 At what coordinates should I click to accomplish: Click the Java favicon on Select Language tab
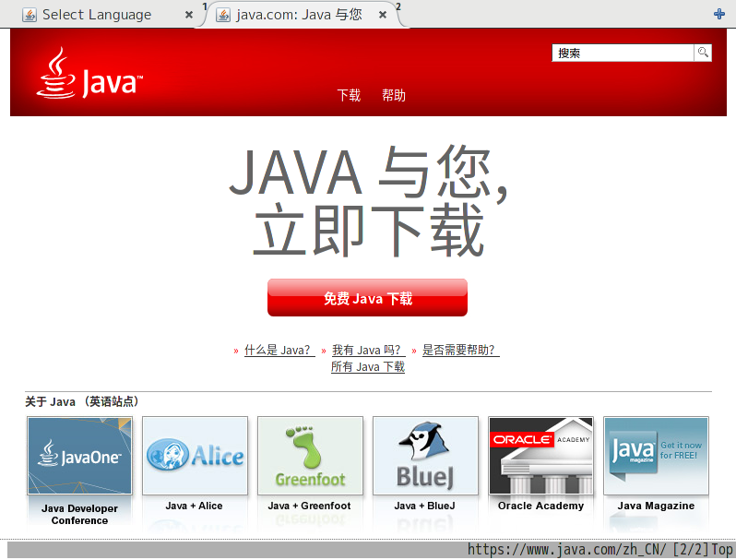pyautogui.click(x=30, y=15)
